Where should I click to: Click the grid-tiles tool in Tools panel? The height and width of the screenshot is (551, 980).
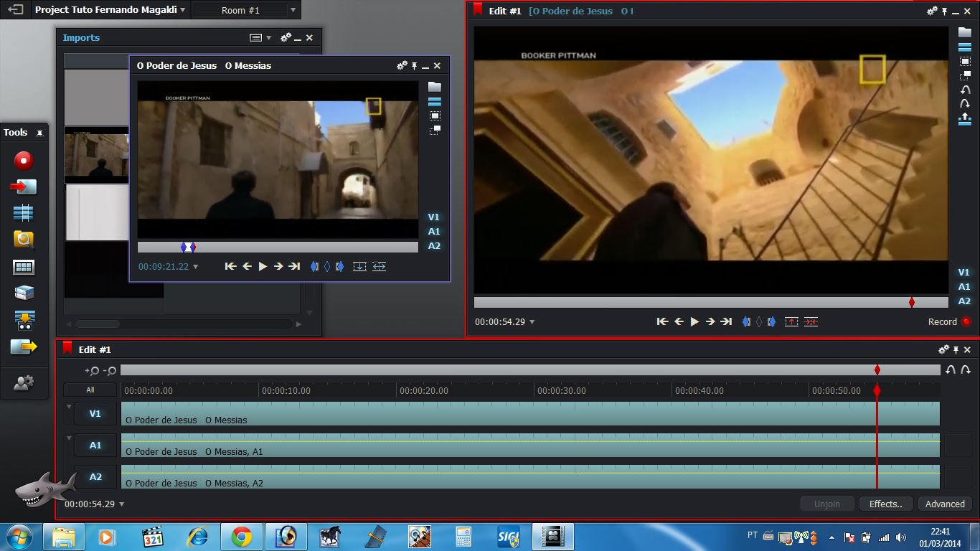click(24, 267)
